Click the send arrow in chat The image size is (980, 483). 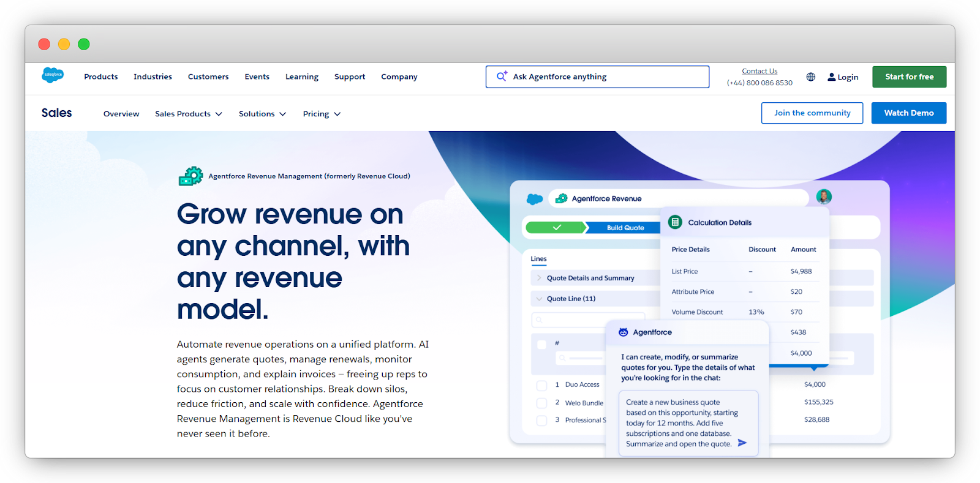[742, 443]
